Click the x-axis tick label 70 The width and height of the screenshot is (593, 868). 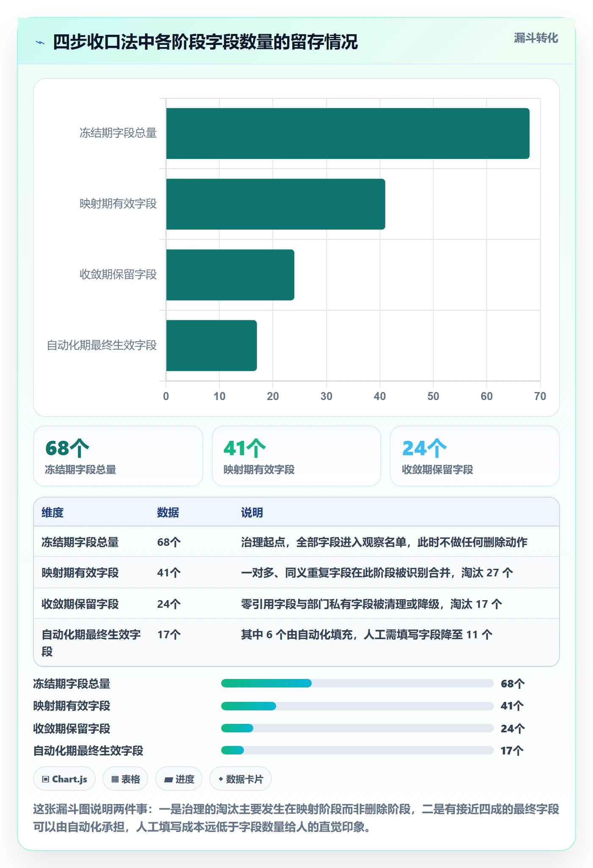click(x=540, y=396)
